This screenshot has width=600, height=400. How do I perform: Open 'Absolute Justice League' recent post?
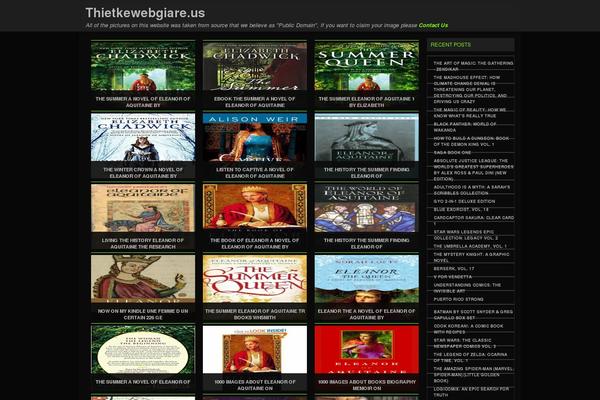(x=473, y=170)
